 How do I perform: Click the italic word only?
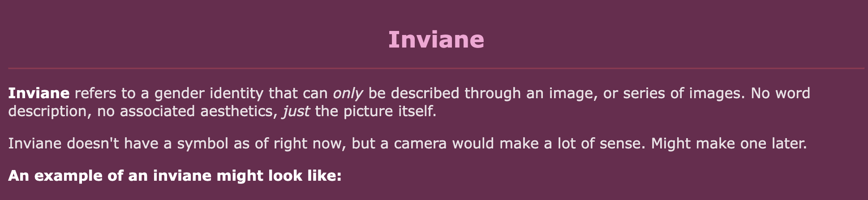[x=348, y=93]
